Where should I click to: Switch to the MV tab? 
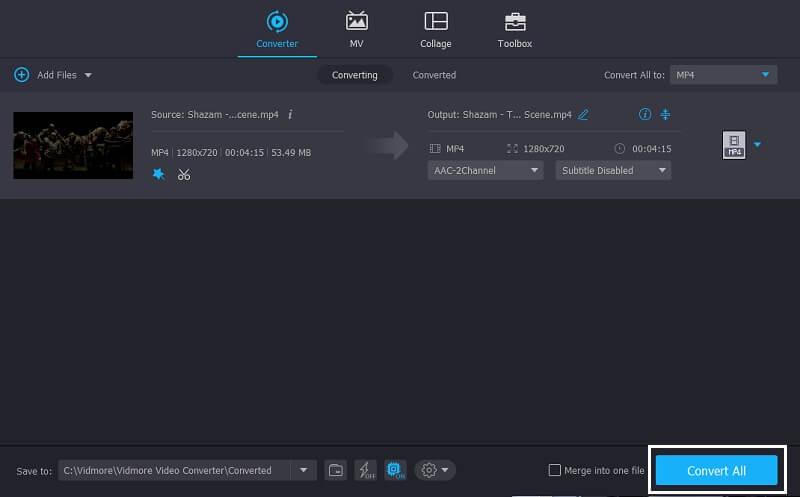click(356, 29)
